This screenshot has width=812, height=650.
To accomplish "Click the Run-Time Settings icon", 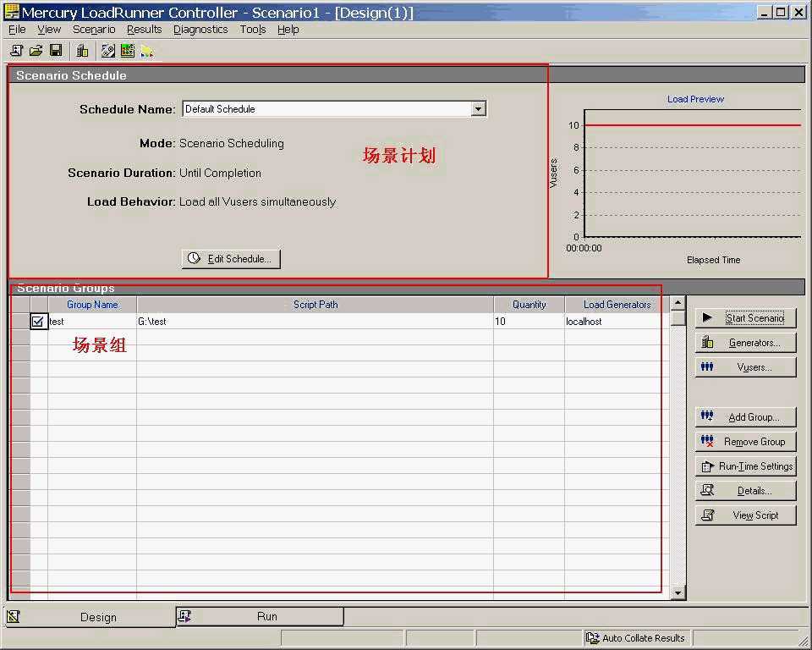I will click(707, 466).
